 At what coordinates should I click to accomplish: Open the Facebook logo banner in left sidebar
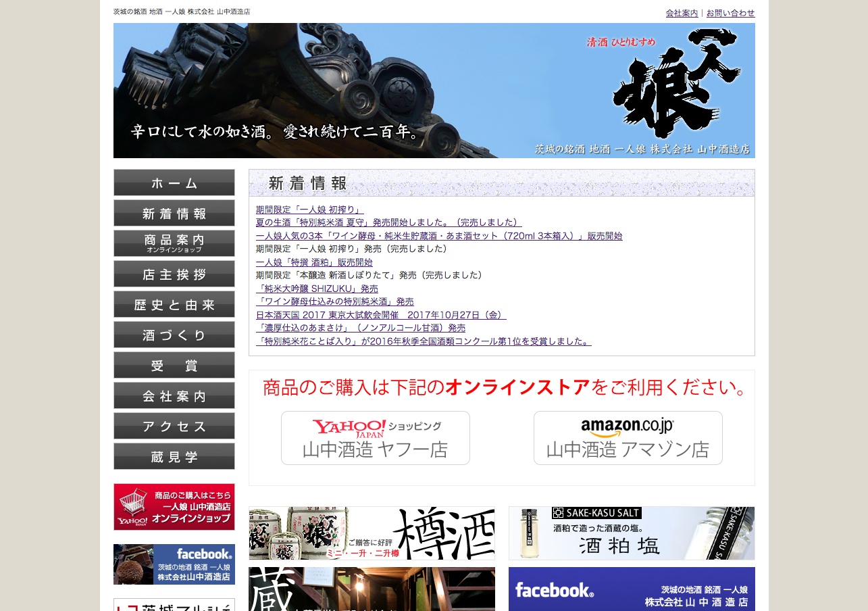pyautogui.click(x=174, y=564)
